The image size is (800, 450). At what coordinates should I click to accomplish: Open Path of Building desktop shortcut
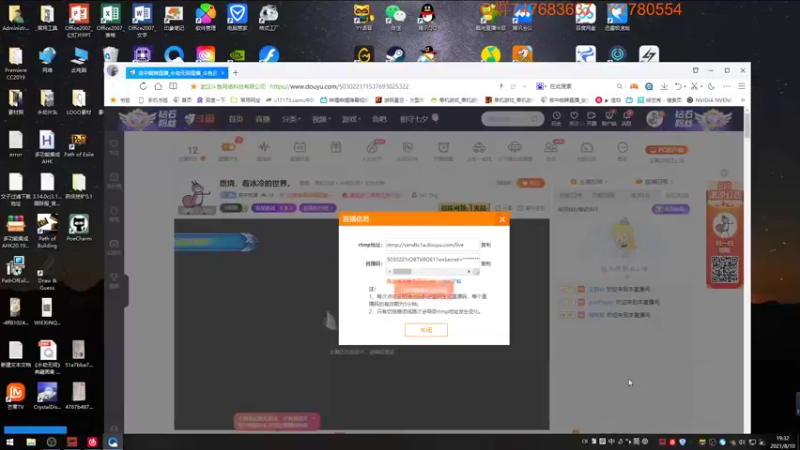(x=47, y=231)
